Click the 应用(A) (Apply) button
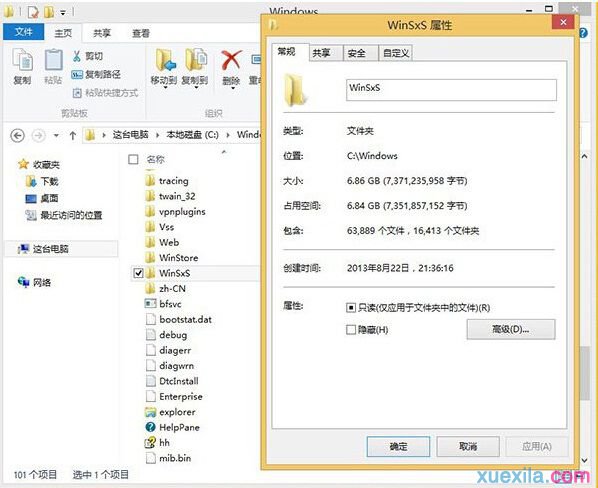The image size is (598, 488). [537, 446]
